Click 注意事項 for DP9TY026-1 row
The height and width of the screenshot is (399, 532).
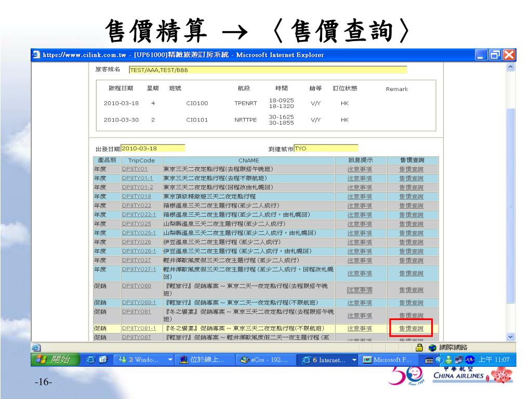pos(360,251)
